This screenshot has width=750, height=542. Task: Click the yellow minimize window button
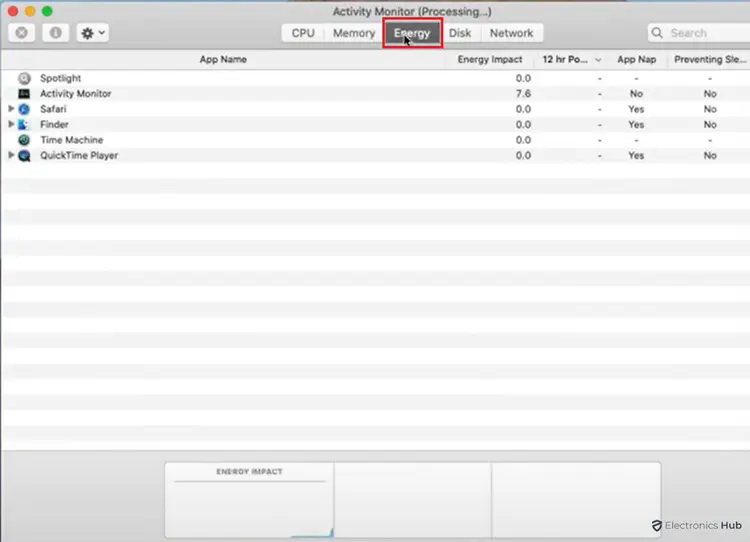pyautogui.click(x=30, y=11)
